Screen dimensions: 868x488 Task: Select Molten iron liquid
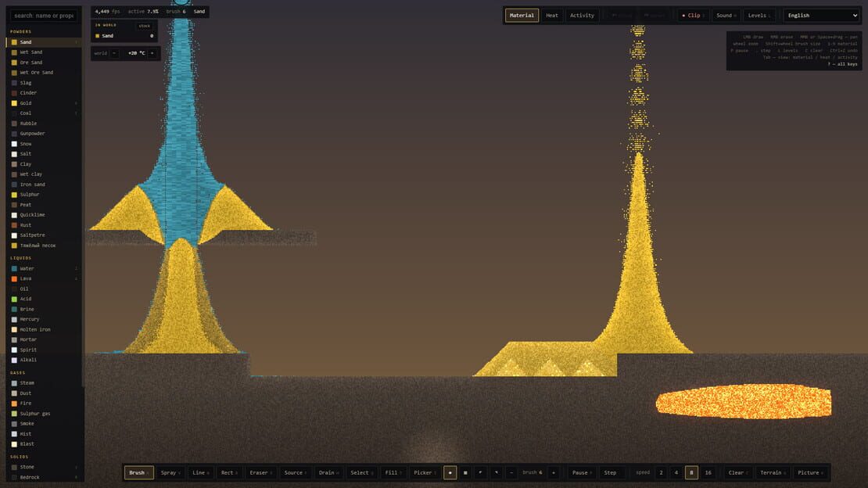point(44,329)
